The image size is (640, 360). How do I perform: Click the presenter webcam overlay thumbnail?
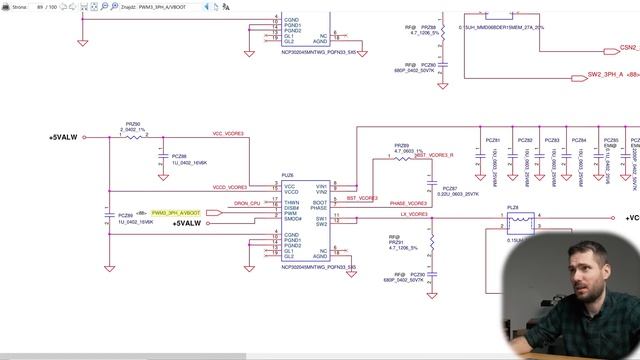click(571, 296)
